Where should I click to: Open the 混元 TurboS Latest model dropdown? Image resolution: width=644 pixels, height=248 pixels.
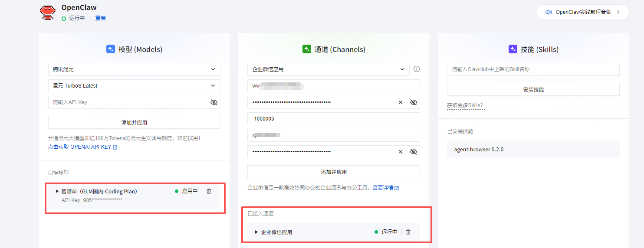(x=134, y=86)
